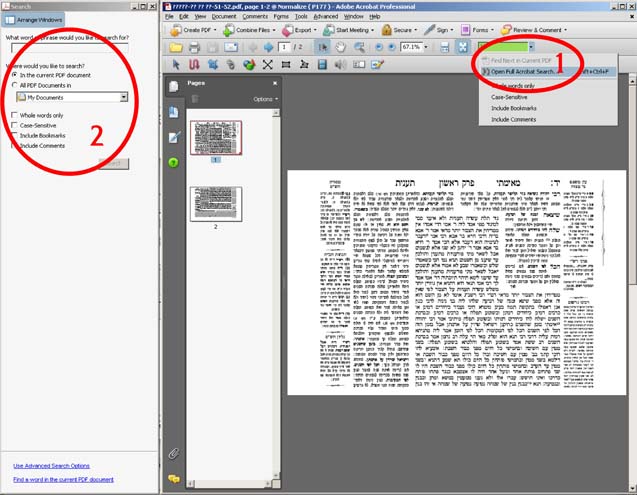Click the Zoom In round button
Screen dimensions: 637x495
(391, 47)
